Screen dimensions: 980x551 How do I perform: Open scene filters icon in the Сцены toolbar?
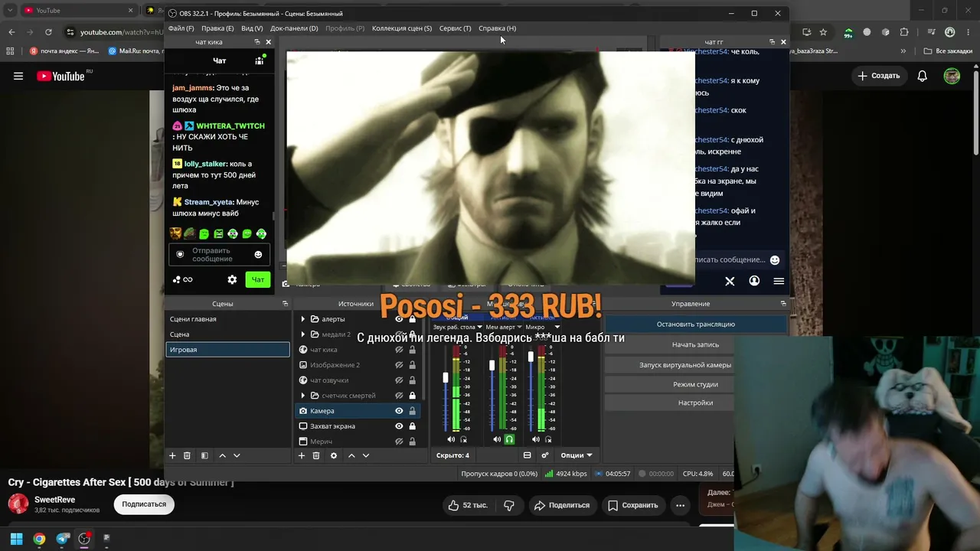click(204, 455)
